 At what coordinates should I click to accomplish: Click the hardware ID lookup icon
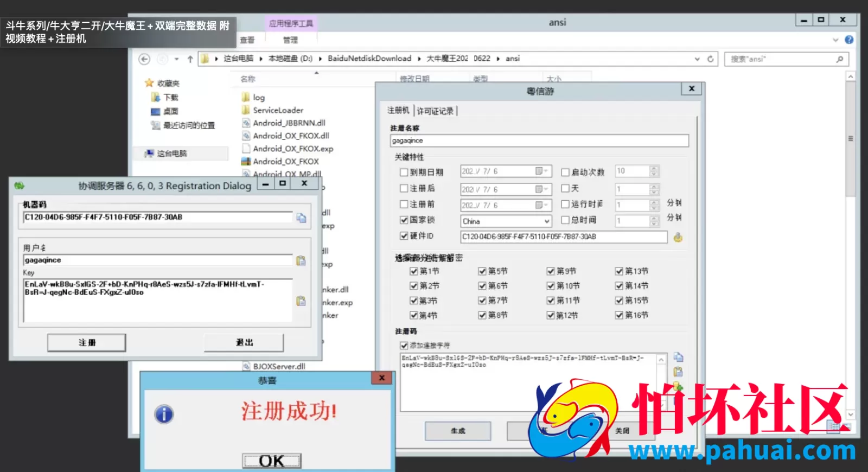[678, 238]
